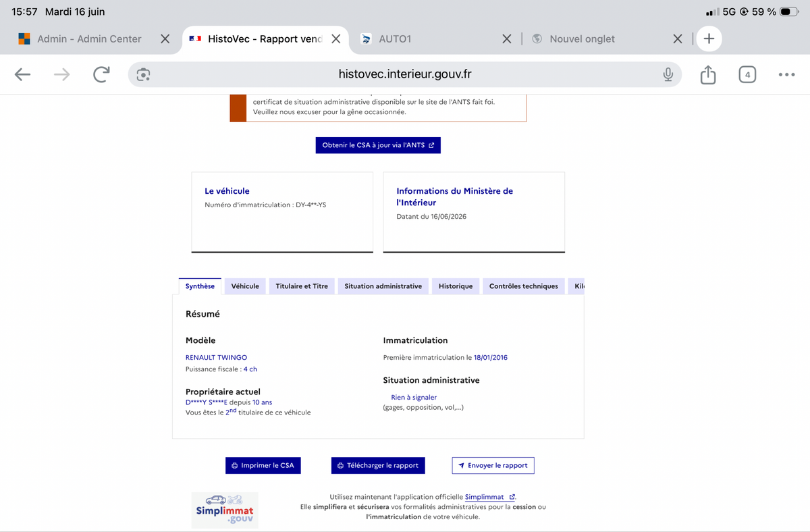
Task: Click the Datant du 16/06/2026 text
Action: pos(431,217)
